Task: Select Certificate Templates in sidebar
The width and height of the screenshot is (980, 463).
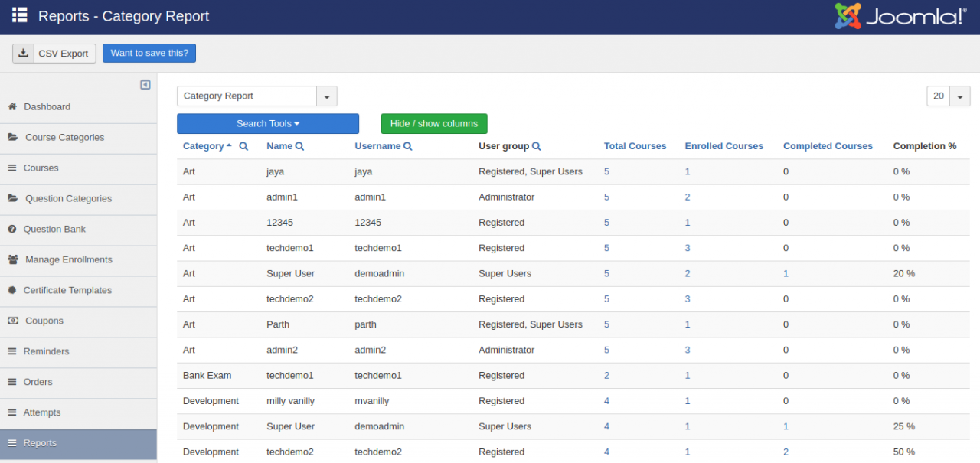Action: coord(67,291)
